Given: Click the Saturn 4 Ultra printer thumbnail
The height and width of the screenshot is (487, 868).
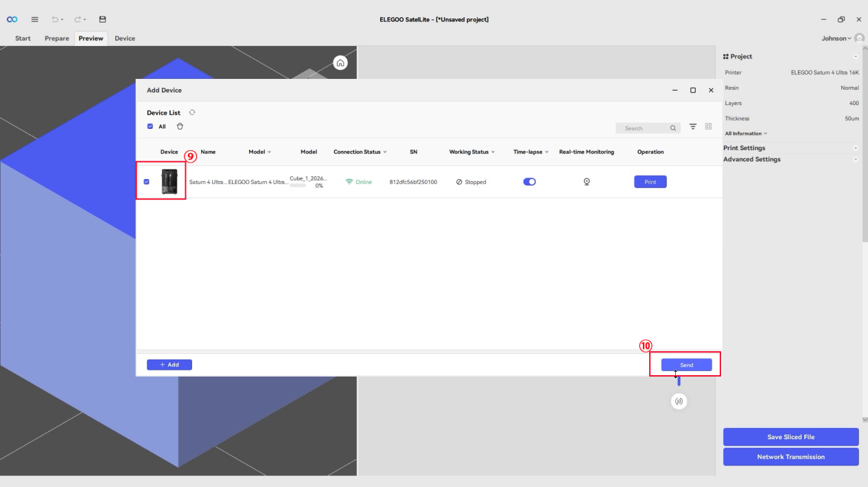Looking at the screenshot, I should pos(169,182).
